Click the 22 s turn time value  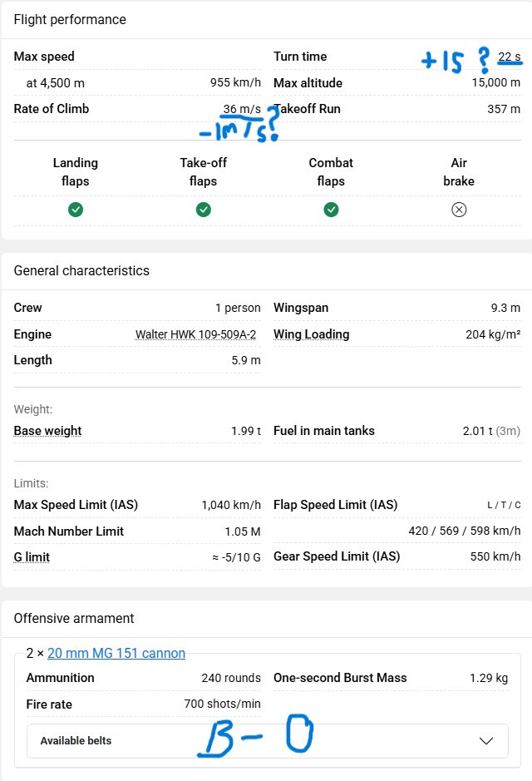(509, 57)
